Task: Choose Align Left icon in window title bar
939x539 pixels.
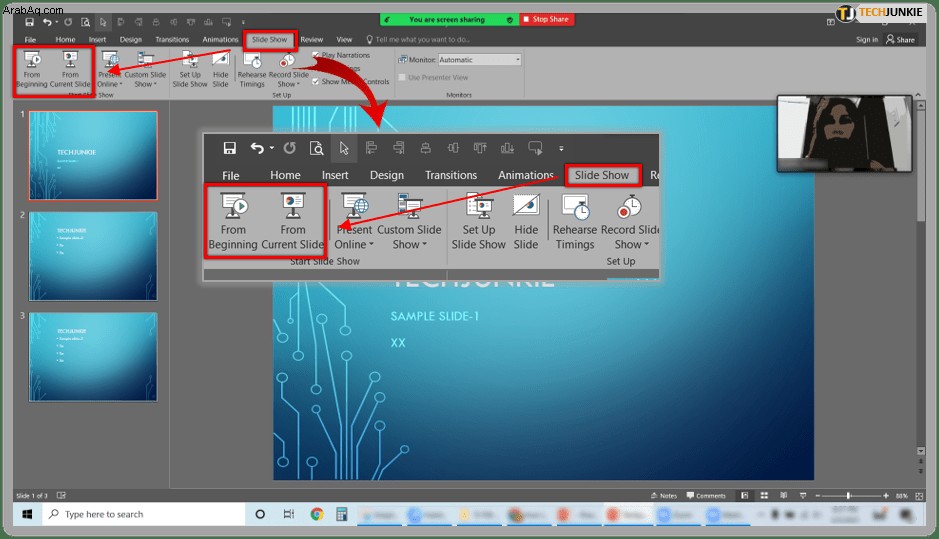Action: point(120,22)
